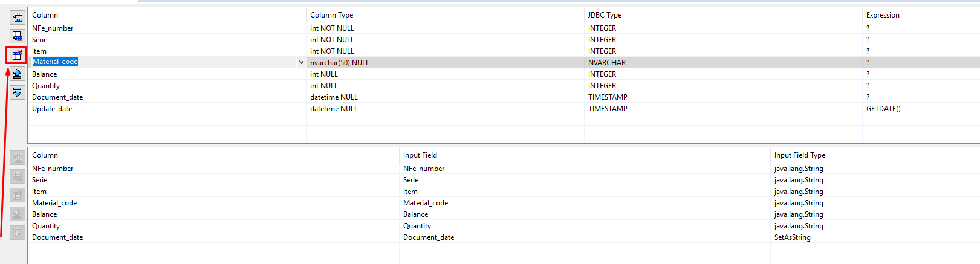Click greyed delete row icon of lower table
Image resolution: width=980 pixels, height=264 pixels.
(x=18, y=195)
